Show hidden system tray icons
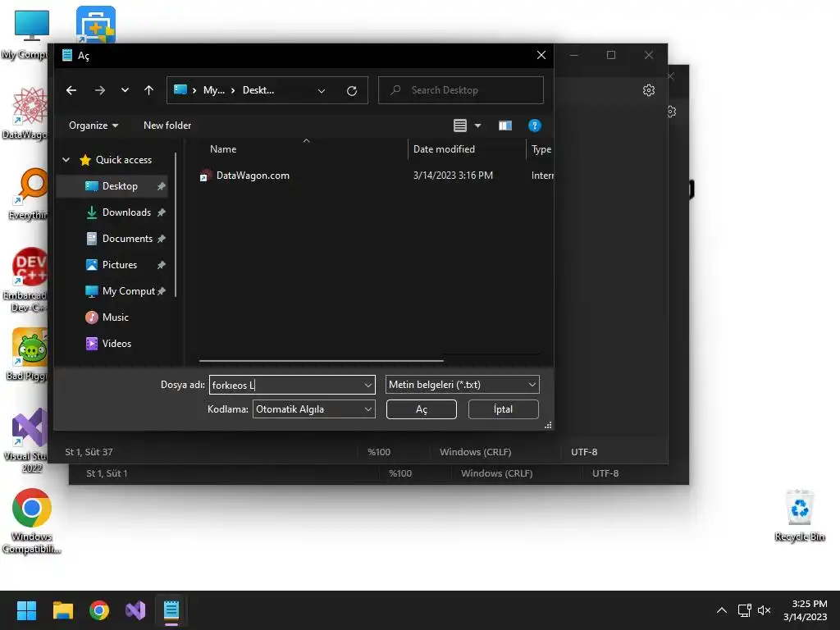The image size is (840, 630). (722, 610)
